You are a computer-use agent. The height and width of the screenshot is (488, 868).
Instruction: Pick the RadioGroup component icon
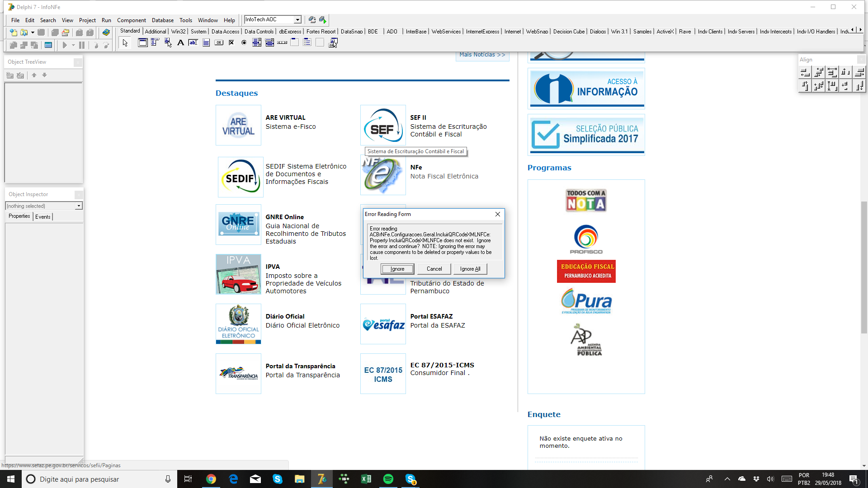pos(307,43)
